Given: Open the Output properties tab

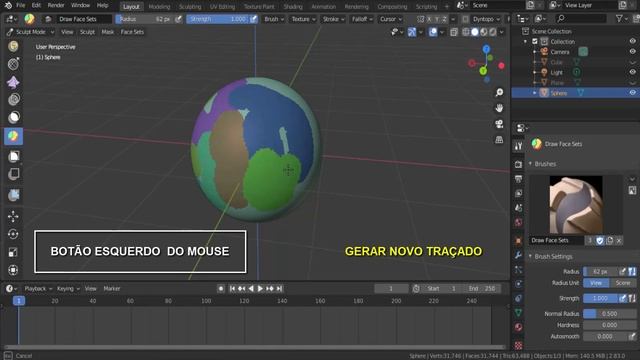Looking at the screenshot, I should pyautogui.click(x=518, y=179).
